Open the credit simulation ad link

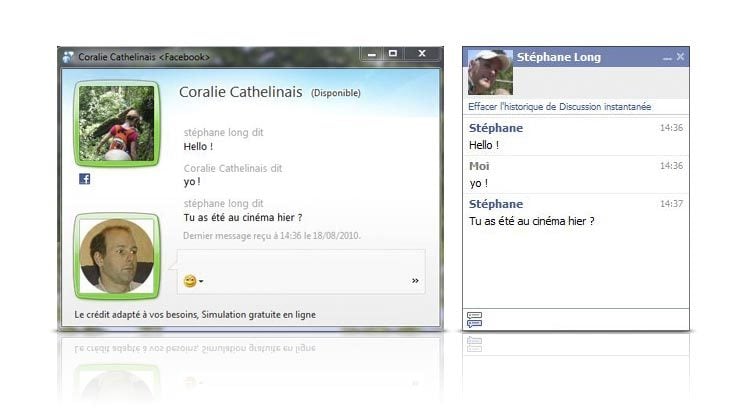[195, 315]
